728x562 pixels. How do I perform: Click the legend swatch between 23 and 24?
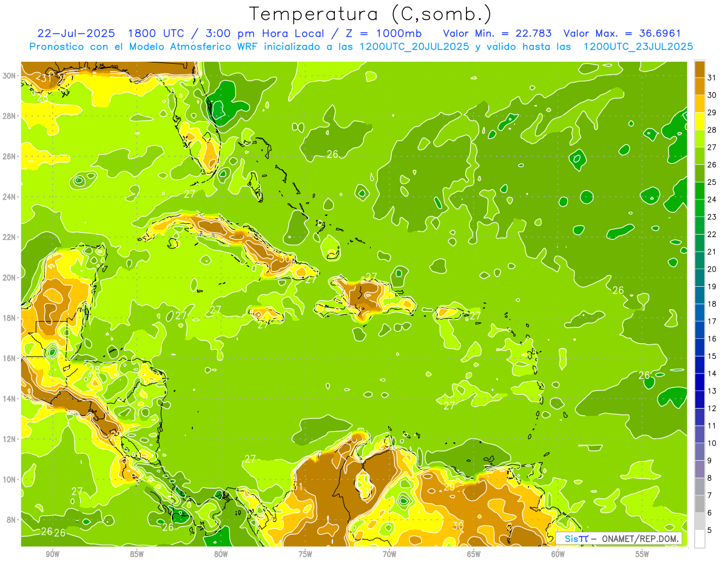click(699, 208)
